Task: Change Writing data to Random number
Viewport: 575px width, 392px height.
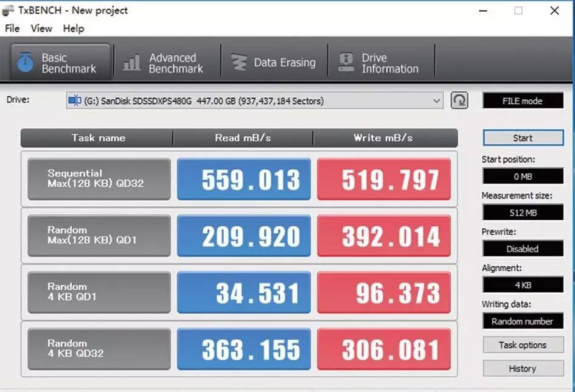Action: click(x=522, y=321)
